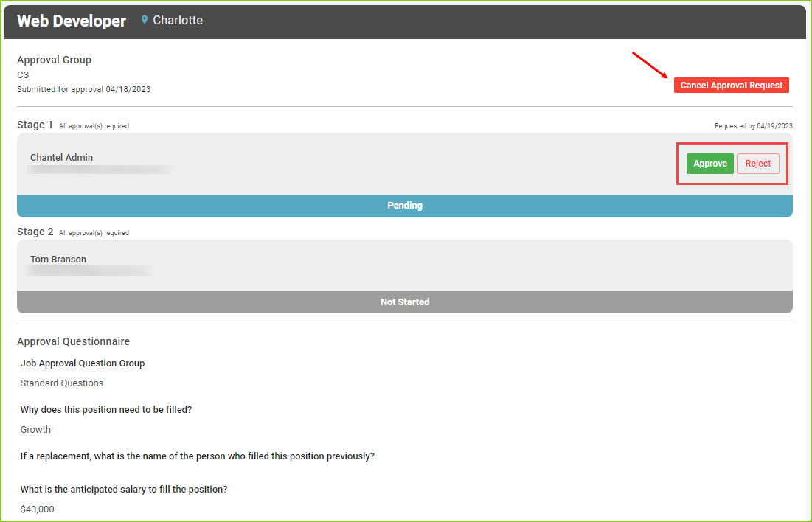Click the Pending status bar

click(404, 206)
